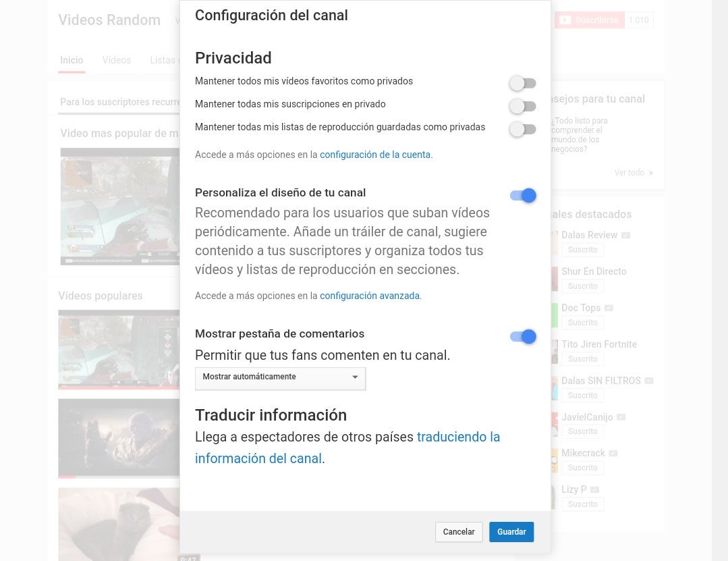Click the Suscribirse button behind dialog
728x561 pixels.
pos(590,20)
